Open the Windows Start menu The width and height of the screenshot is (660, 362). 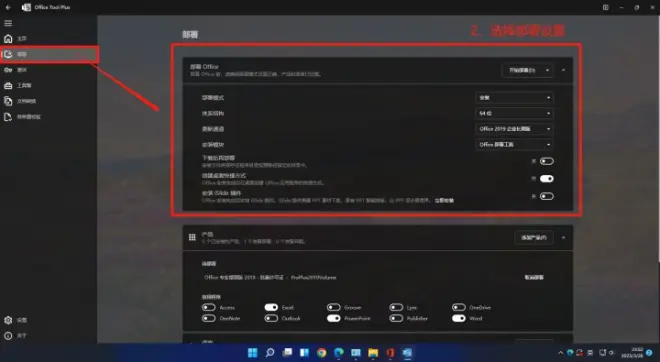point(252,353)
